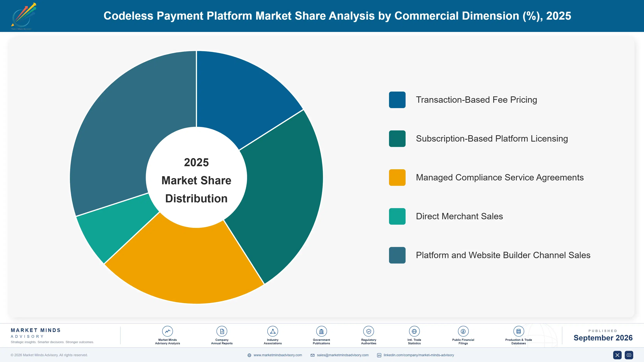
Task: Click the Public Financial Filings icon
Action: pyautogui.click(x=463, y=331)
